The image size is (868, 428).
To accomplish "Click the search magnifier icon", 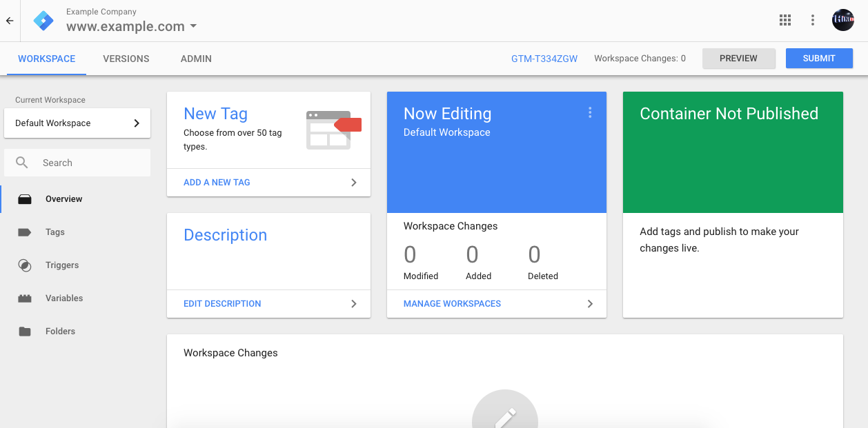I will click(x=22, y=163).
